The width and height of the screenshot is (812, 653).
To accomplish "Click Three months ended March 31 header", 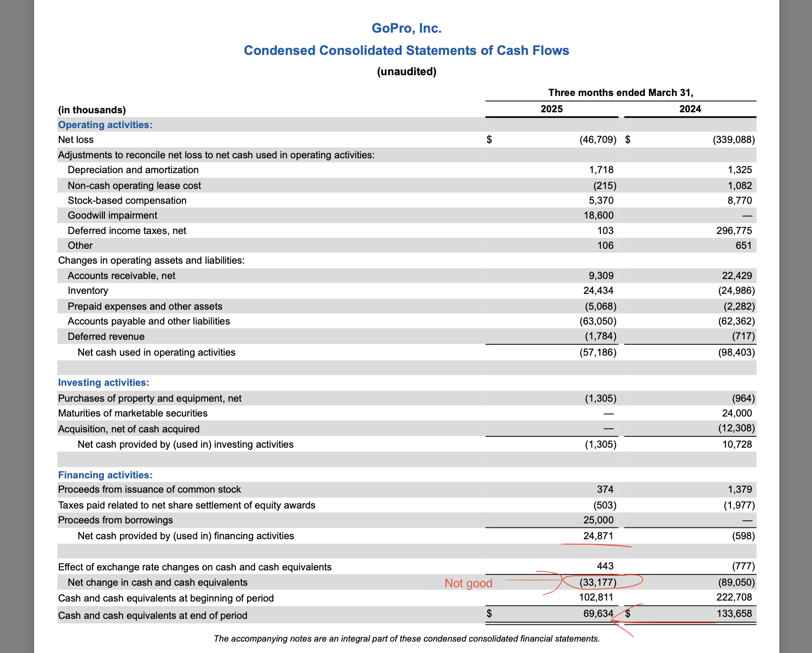I will (x=621, y=93).
